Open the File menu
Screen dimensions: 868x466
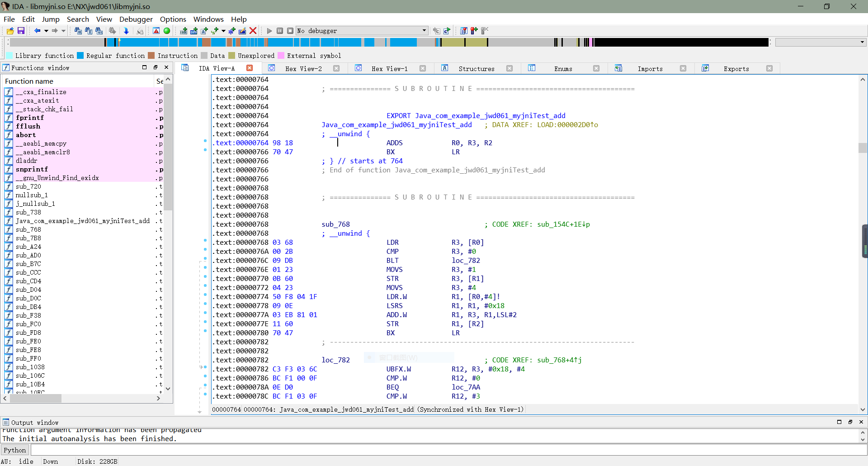pos(9,19)
